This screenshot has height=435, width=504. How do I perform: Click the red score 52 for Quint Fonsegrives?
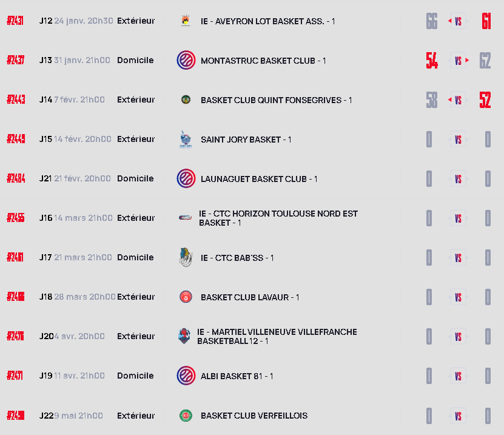(485, 100)
